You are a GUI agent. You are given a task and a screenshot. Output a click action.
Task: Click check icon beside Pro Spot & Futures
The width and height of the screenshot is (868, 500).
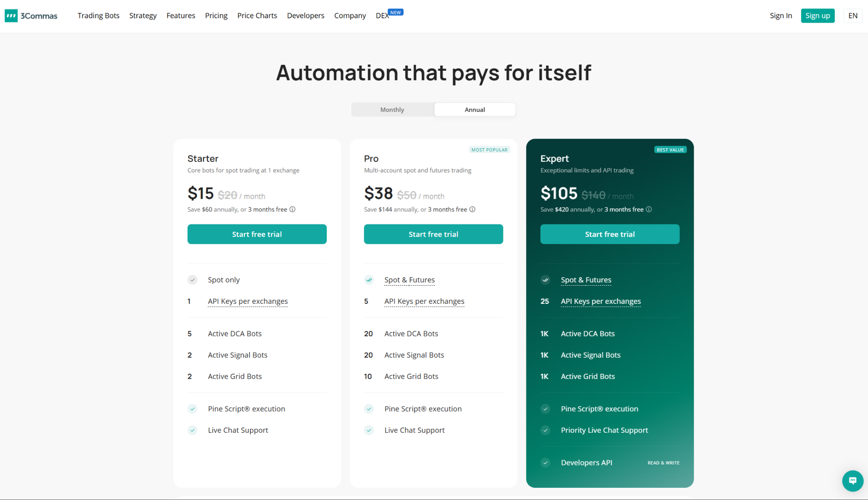point(369,280)
